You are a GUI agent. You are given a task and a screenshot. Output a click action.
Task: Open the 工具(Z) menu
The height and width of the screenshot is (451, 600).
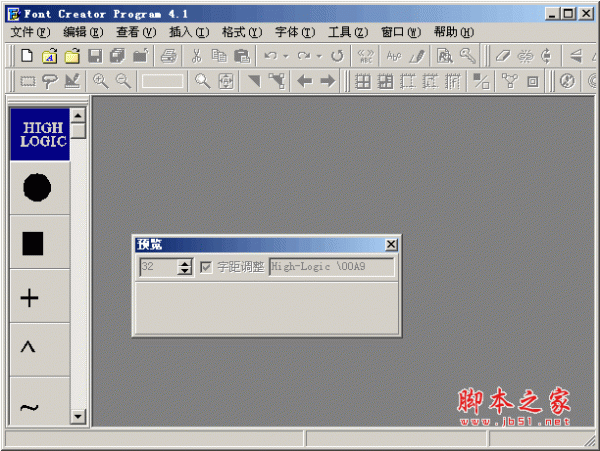tap(348, 32)
